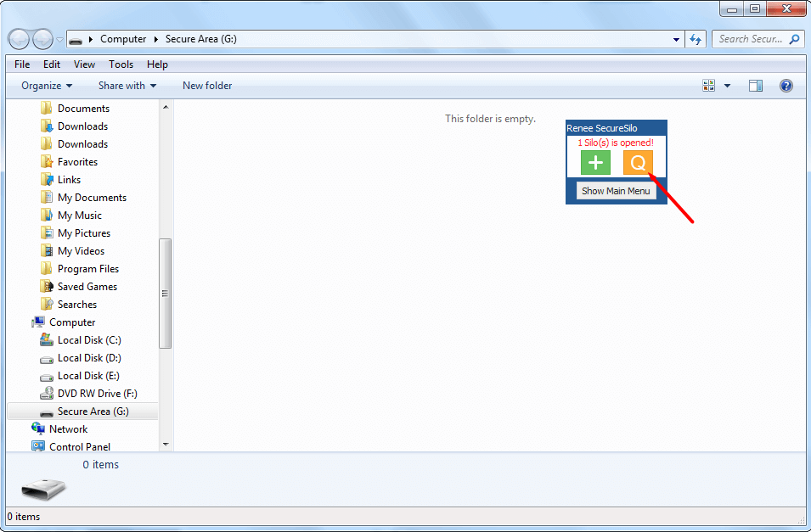Click the green plus button in Renee SecureSilo
The width and height of the screenshot is (811, 532).
coord(595,162)
